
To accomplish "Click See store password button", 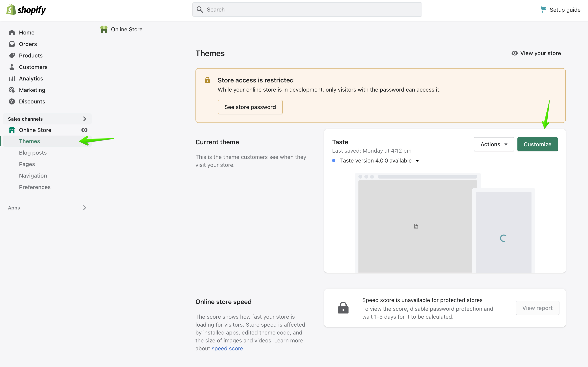I will 250,107.
